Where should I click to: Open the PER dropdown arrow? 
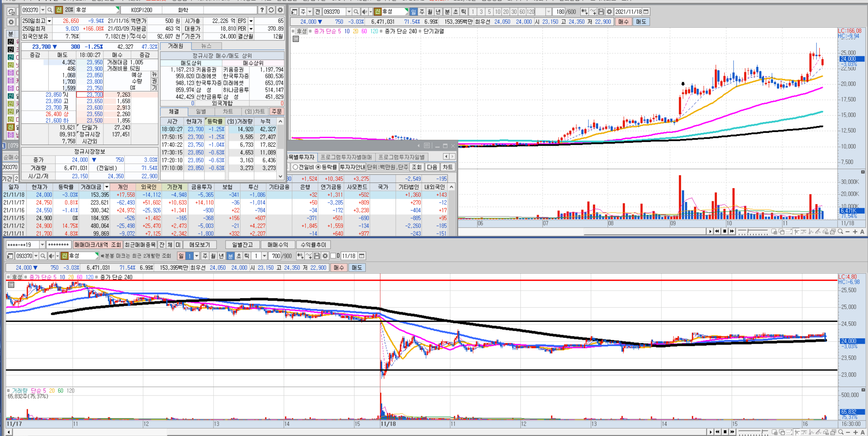(251, 29)
